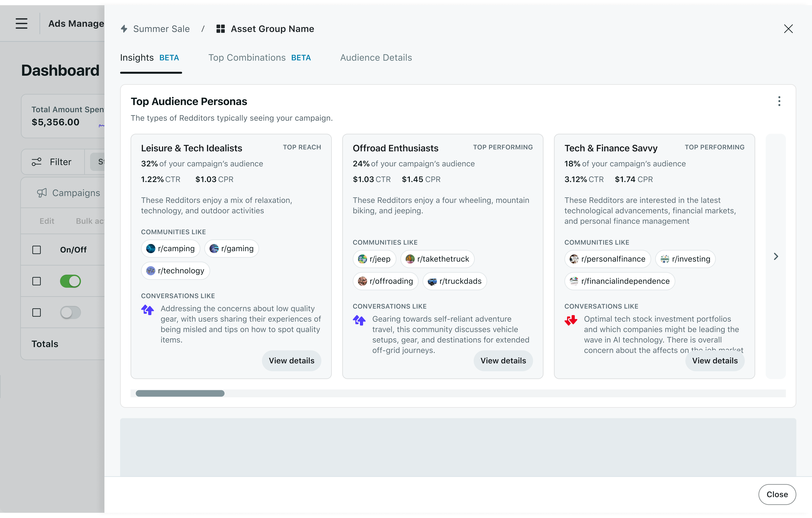This screenshot has height=518, width=812.
Task: Click the horizontal personas scrollbar thumb
Action: [180, 393]
